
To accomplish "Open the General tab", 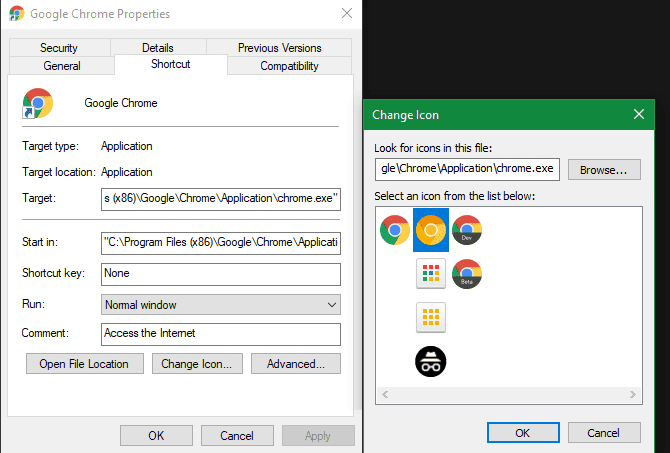I will point(62,66).
